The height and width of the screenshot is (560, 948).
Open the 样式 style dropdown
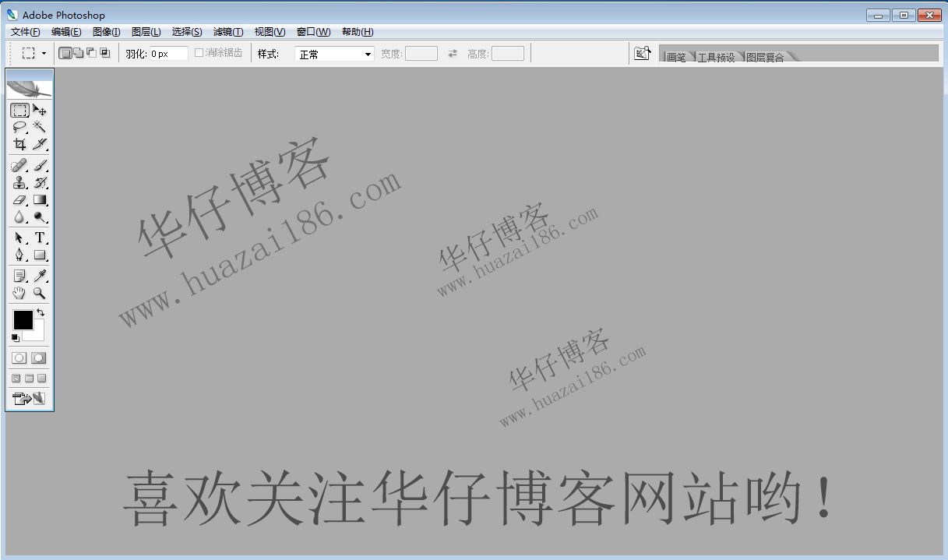click(334, 54)
